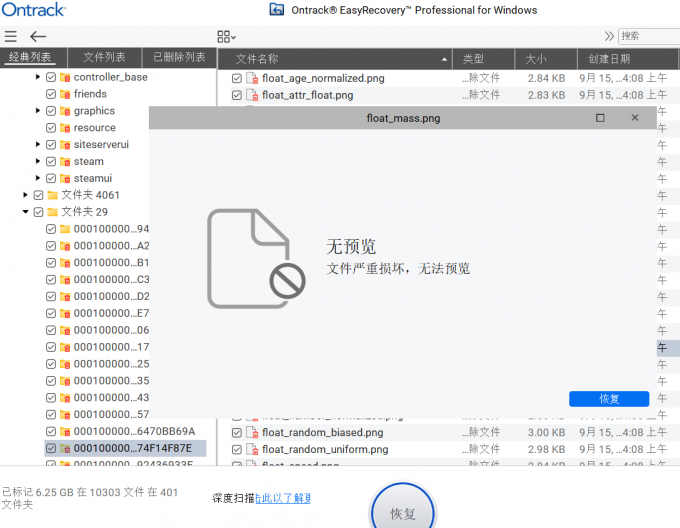Open the hamburger menu icon
The height and width of the screenshot is (528, 680).
coord(10,36)
